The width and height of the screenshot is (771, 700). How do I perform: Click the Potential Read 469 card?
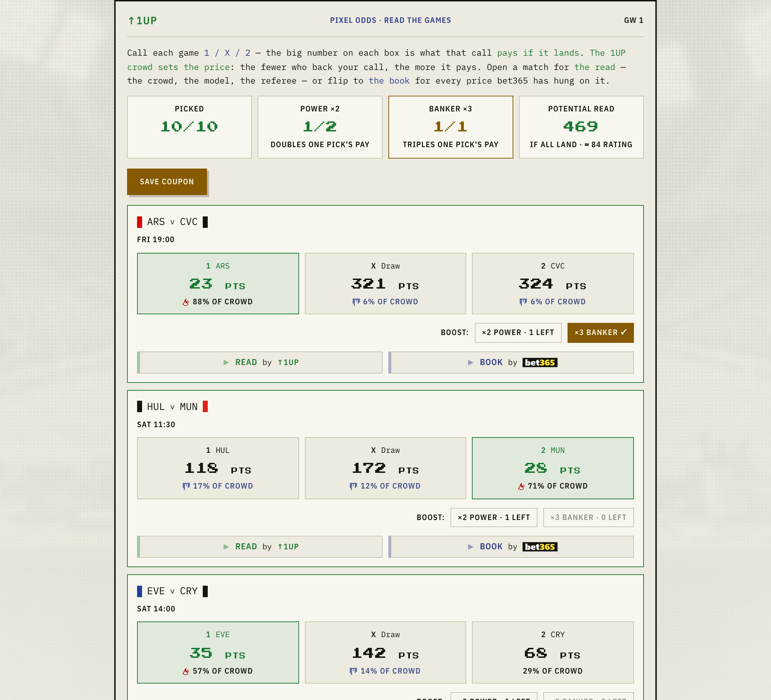tap(581, 127)
